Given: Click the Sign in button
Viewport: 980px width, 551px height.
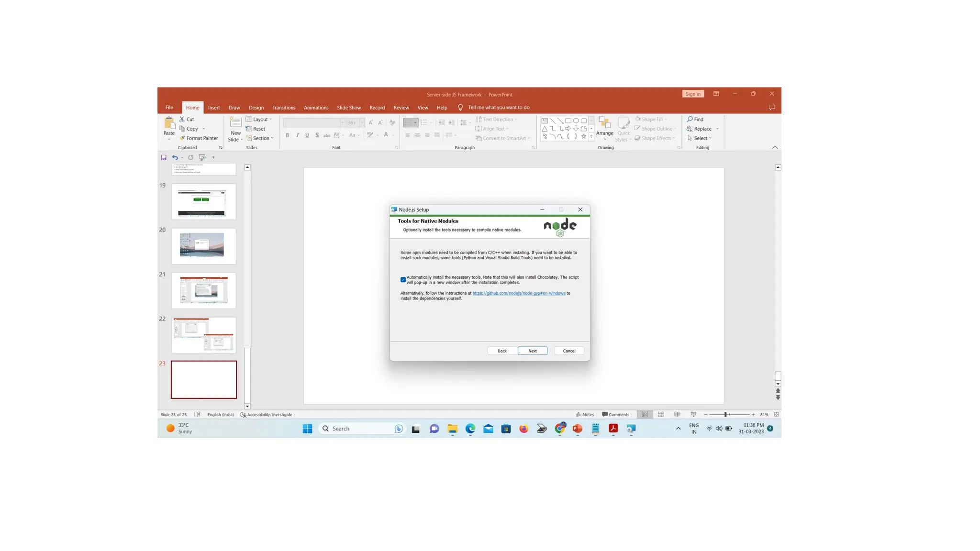Looking at the screenshot, I should tap(693, 94).
